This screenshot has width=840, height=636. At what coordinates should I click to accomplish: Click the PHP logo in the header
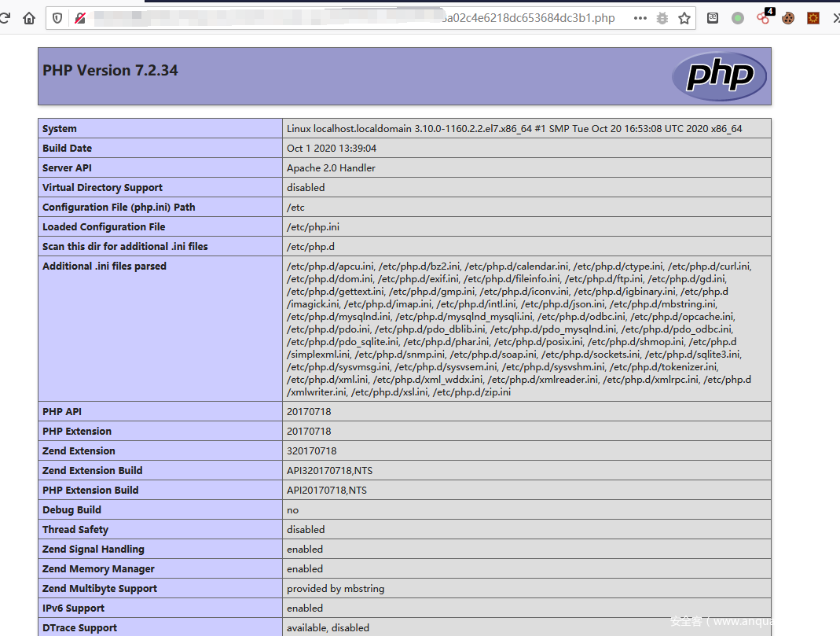719,76
